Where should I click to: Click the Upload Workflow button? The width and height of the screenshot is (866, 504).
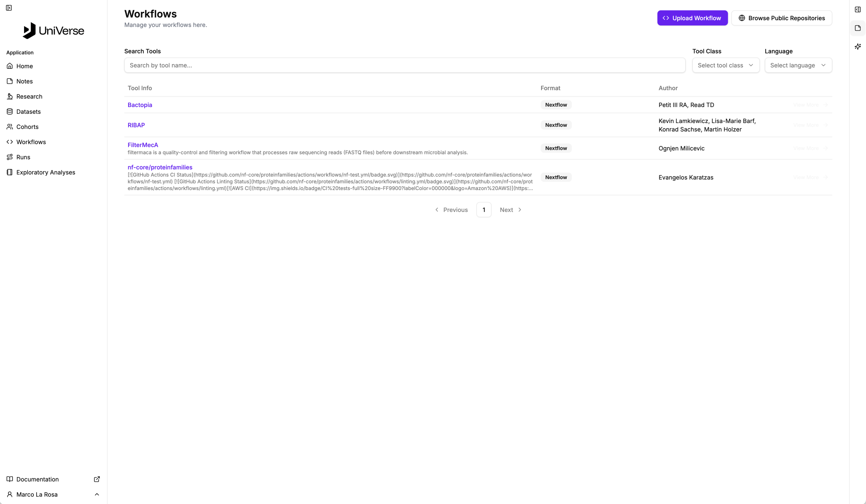692,18
